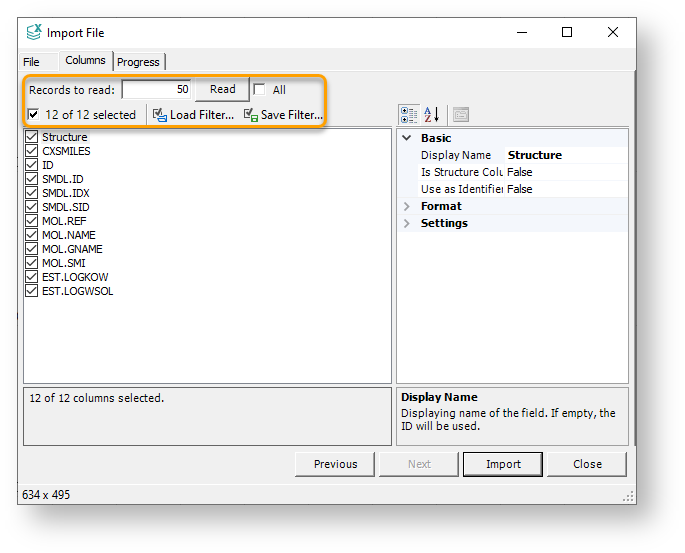
Task: Click the Import File app icon in title bar
Action: point(34,32)
